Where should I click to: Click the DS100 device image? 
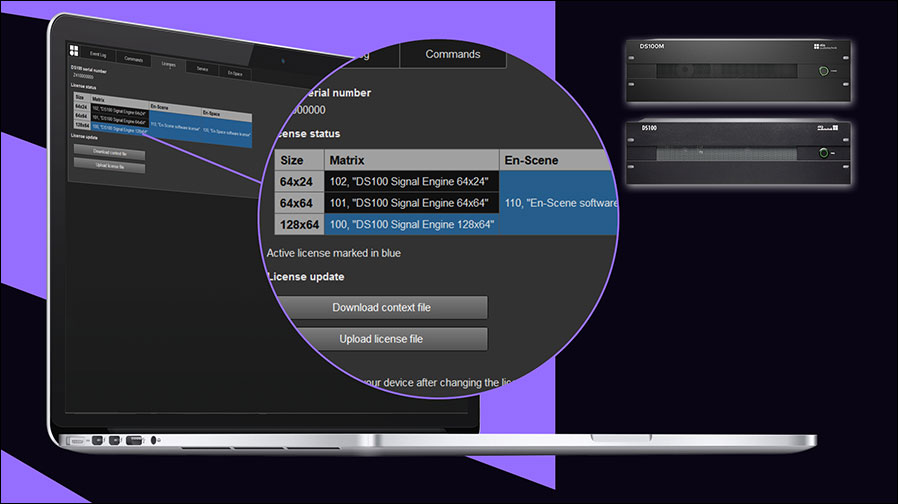(738, 153)
